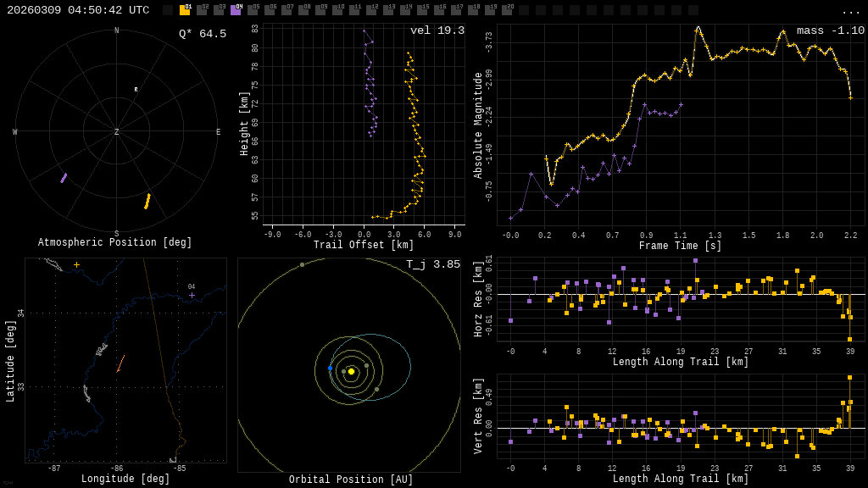The image size is (868, 488).
Task: Click the vel 19.3 readout
Action: (437, 30)
